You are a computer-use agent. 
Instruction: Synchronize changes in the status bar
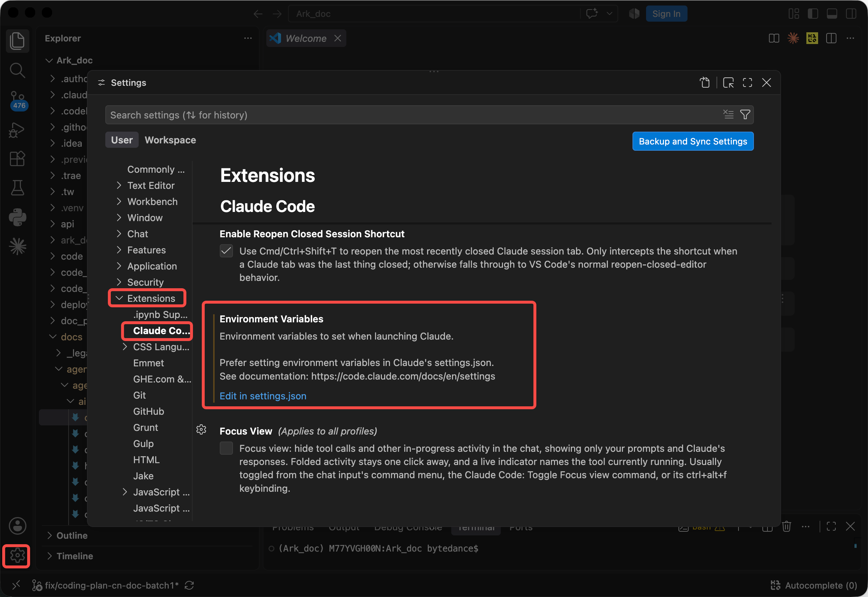pyautogui.click(x=189, y=585)
